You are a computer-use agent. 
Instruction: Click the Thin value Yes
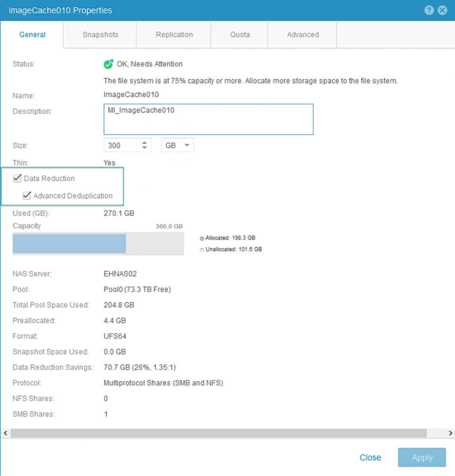tap(109, 163)
